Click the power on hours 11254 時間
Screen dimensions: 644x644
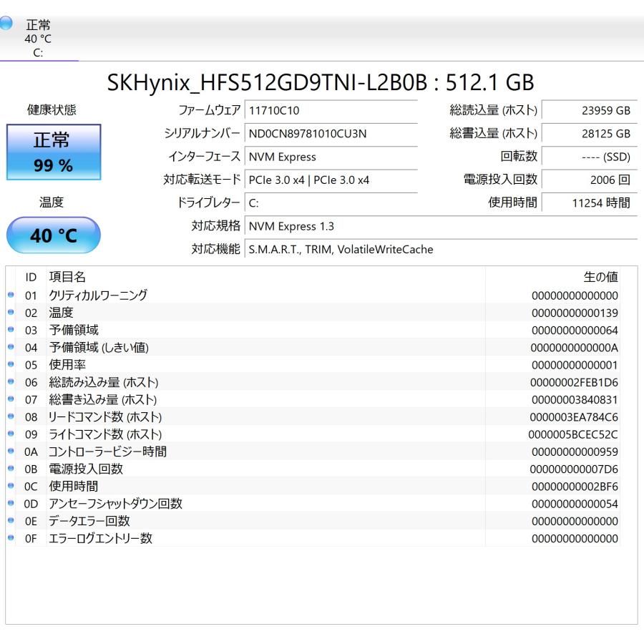[590, 203]
